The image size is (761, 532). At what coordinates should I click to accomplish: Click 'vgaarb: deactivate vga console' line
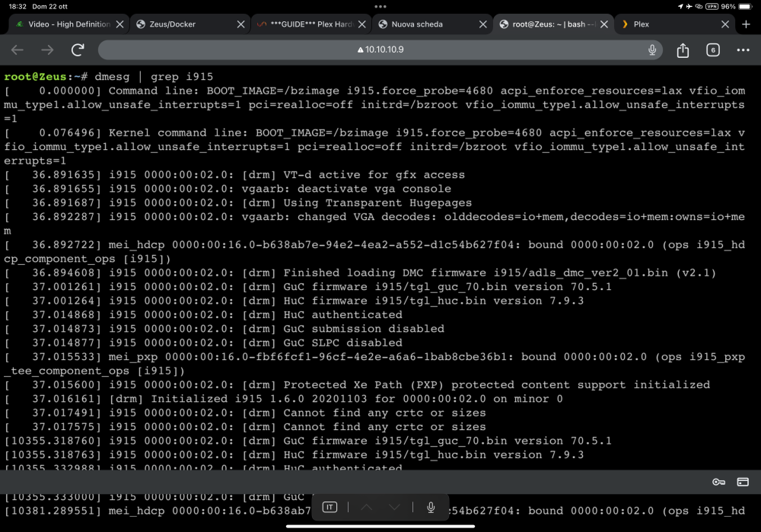tap(228, 189)
